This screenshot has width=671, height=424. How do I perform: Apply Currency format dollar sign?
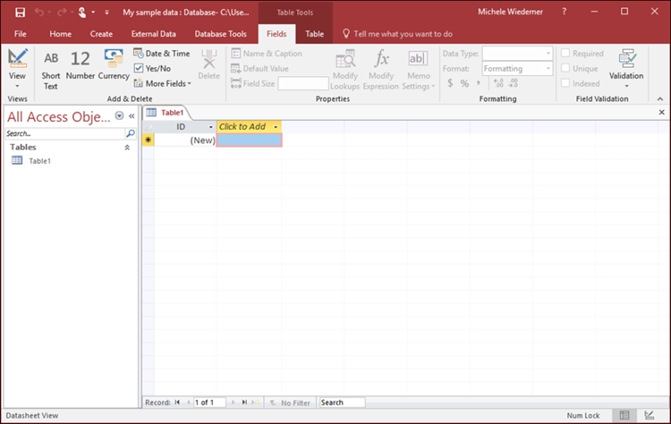[x=450, y=83]
